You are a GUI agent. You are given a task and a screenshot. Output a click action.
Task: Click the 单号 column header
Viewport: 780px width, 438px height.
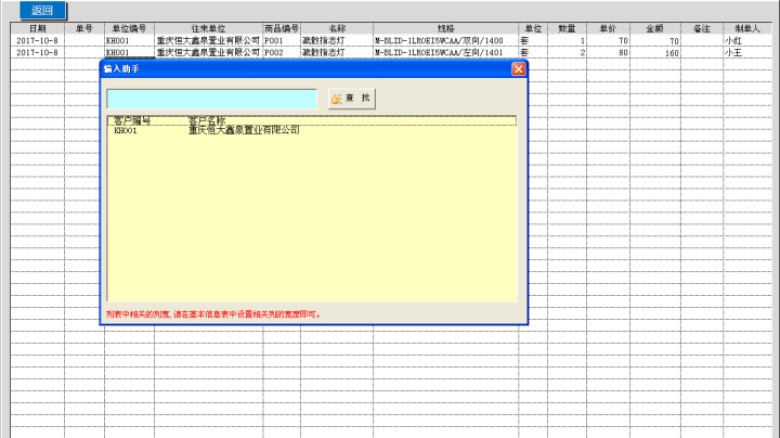point(84,28)
